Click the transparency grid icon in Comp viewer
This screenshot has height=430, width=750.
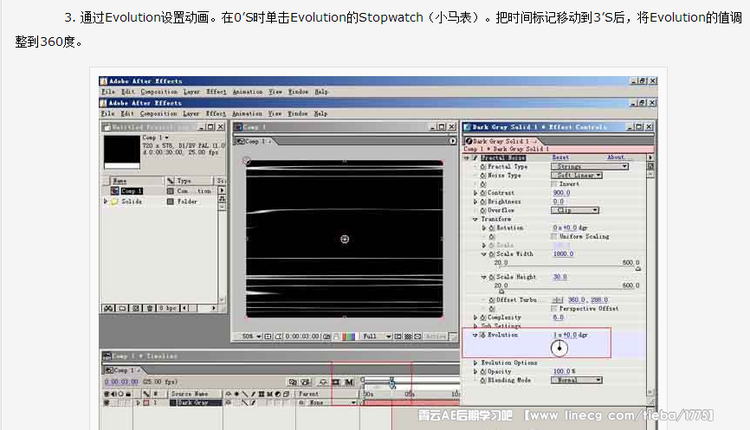click(408, 337)
